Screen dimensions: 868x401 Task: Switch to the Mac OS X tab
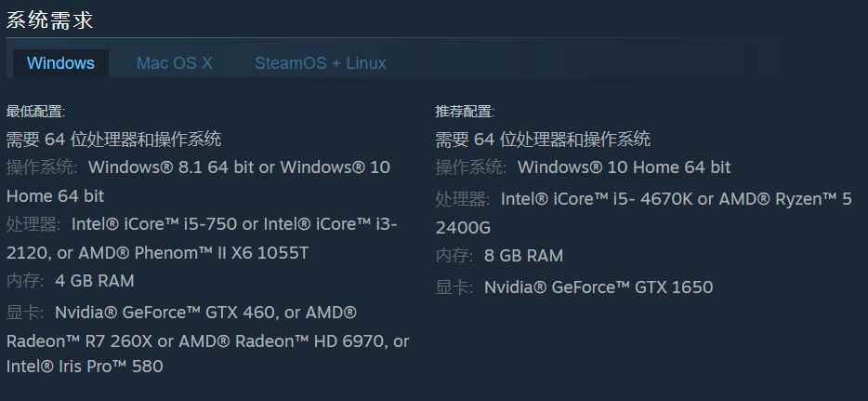pos(175,63)
